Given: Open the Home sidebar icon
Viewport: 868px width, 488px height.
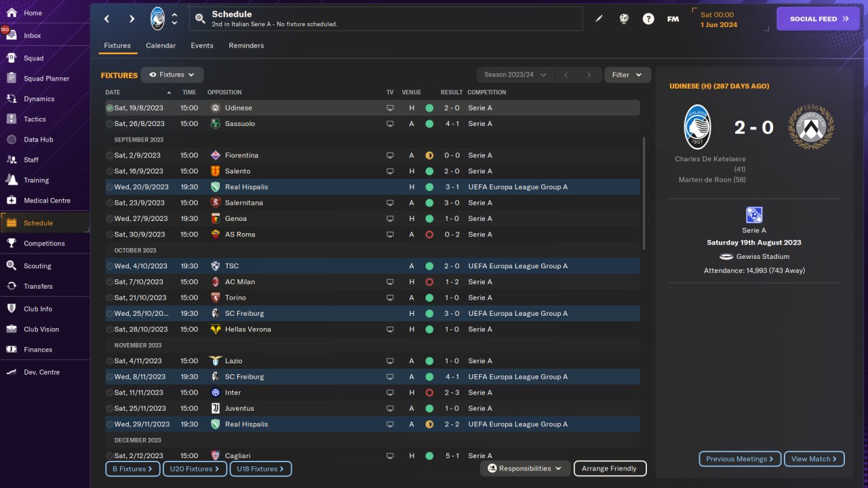Looking at the screenshot, I should [x=12, y=13].
